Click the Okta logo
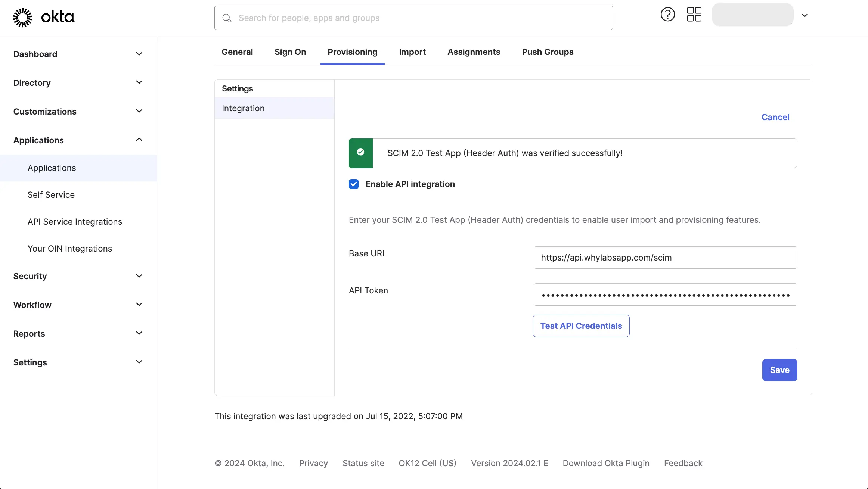 pyautogui.click(x=43, y=17)
